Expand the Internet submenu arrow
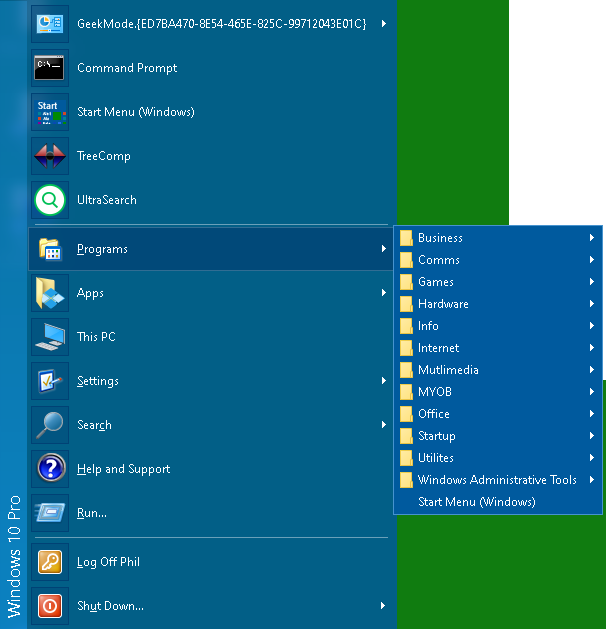Screen dimensions: 606x629 (x=592, y=348)
